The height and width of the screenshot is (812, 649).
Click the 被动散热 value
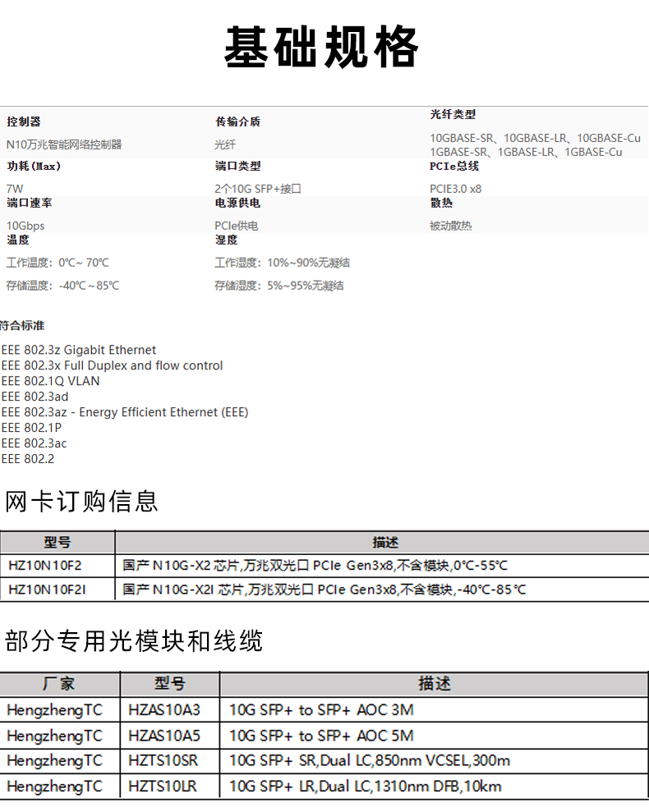pyautogui.click(x=451, y=225)
